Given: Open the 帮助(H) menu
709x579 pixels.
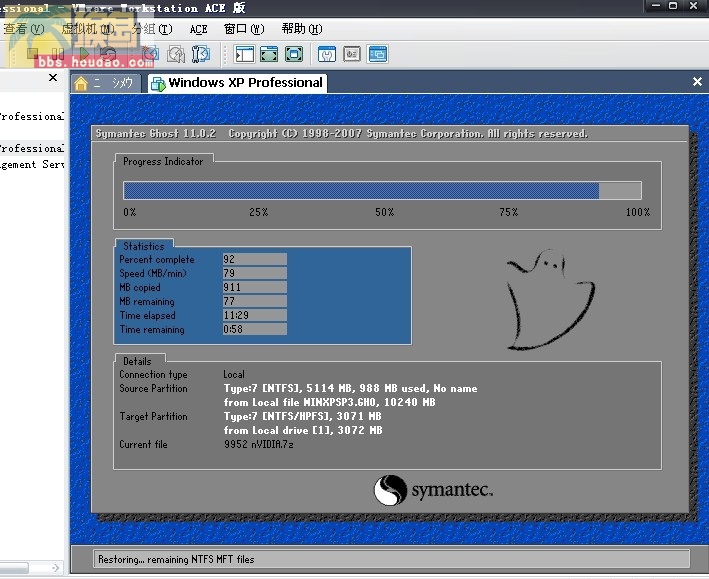Looking at the screenshot, I should coord(302,29).
